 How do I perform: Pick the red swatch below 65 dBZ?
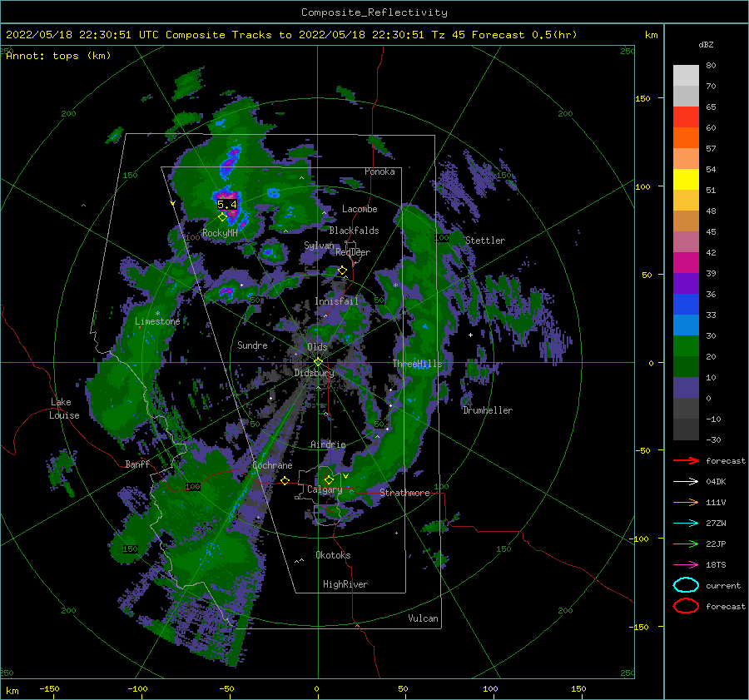[686, 117]
